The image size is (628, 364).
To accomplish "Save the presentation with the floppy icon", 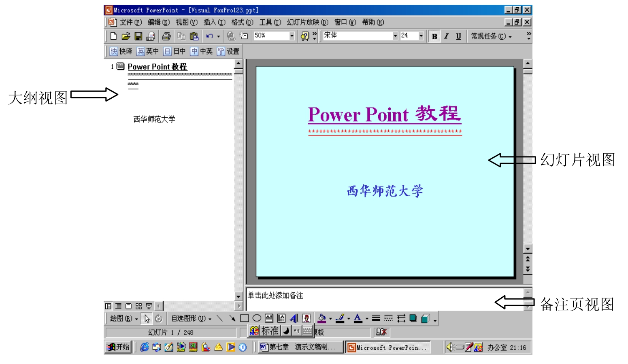I will click(x=138, y=36).
